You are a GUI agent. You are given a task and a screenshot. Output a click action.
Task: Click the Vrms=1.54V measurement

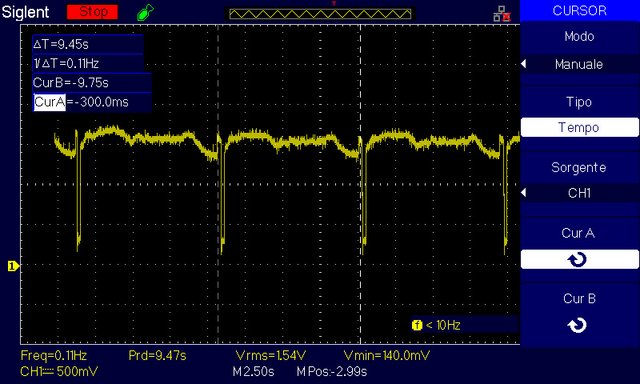point(271,355)
